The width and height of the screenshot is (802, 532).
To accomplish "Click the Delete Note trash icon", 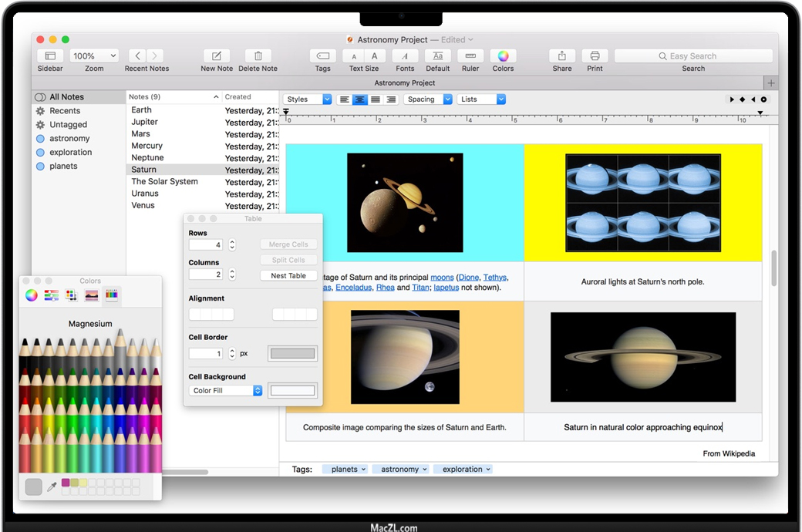I will coord(258,56).
